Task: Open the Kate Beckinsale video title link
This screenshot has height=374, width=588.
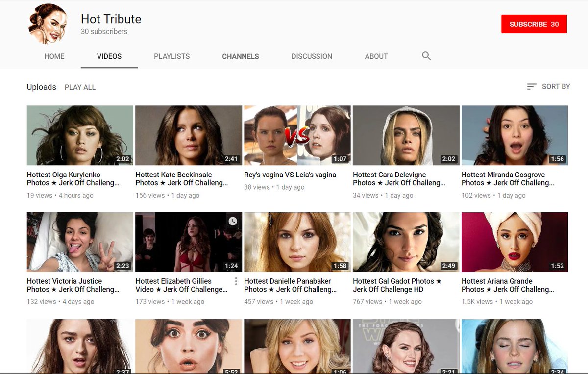Action: point(182,179)
